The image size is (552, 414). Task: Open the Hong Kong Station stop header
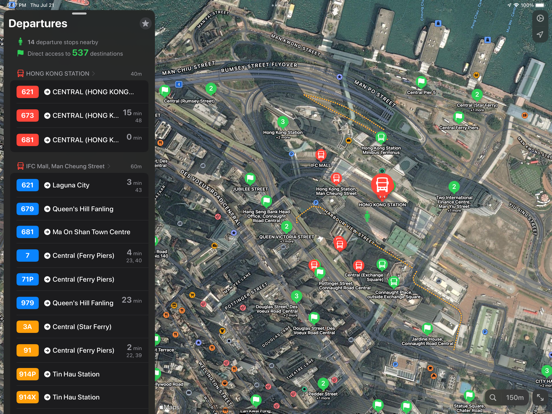pos(56,74)
